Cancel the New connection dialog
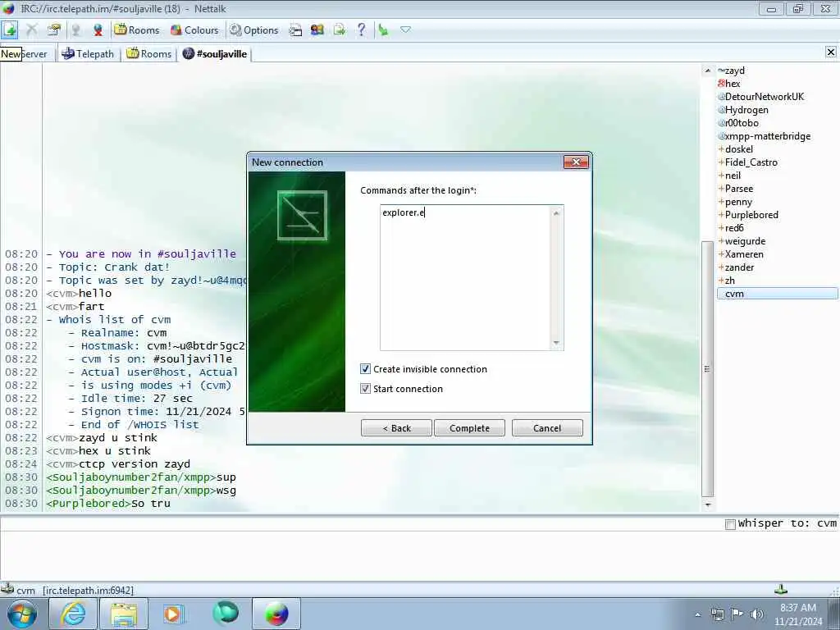840x630 pixels. point(547,428)
